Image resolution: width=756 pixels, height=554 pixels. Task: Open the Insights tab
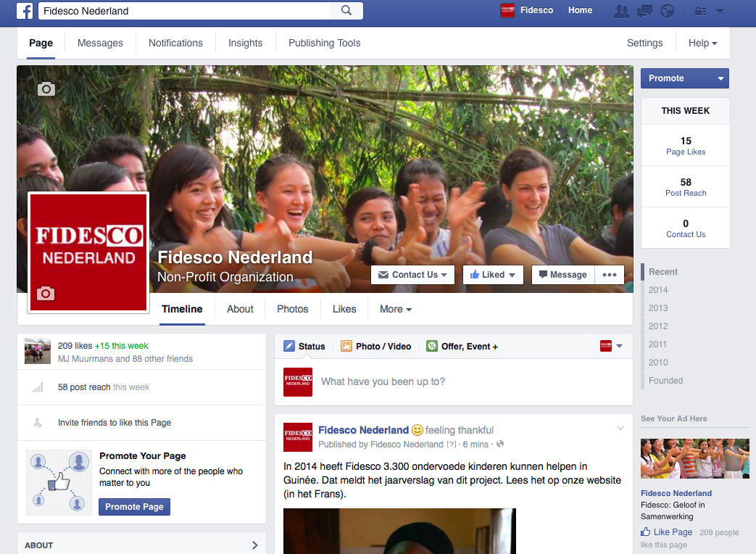tap(246, 43)
